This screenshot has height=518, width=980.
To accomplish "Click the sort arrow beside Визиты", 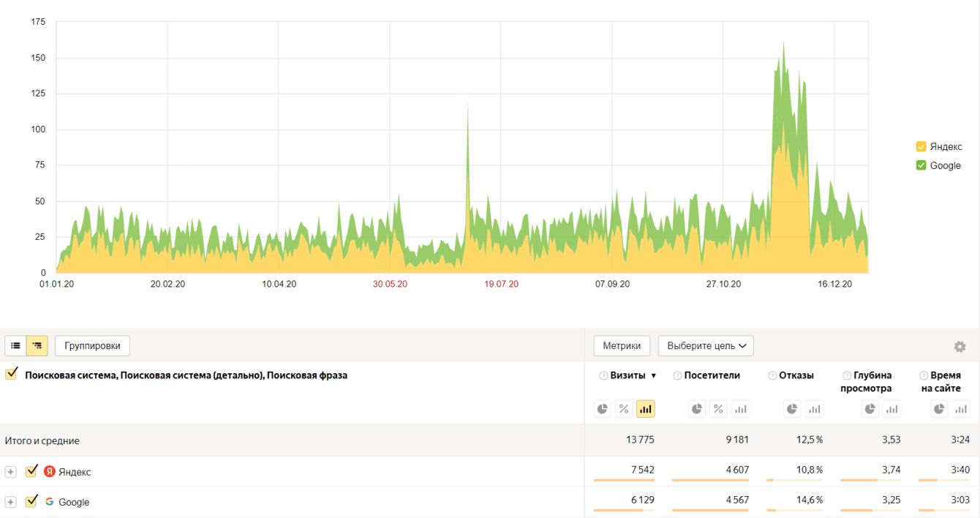I will (654, 376).
